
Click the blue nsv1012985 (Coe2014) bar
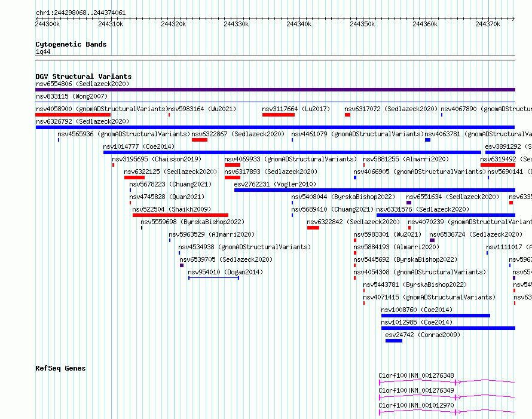click(x=448, y=328)
